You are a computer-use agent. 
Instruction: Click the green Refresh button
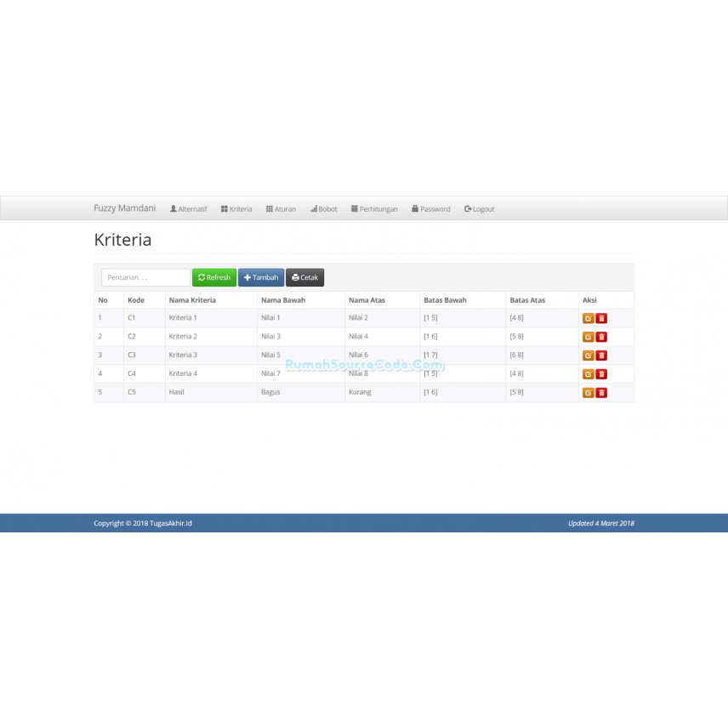click(x=214, y=277)
